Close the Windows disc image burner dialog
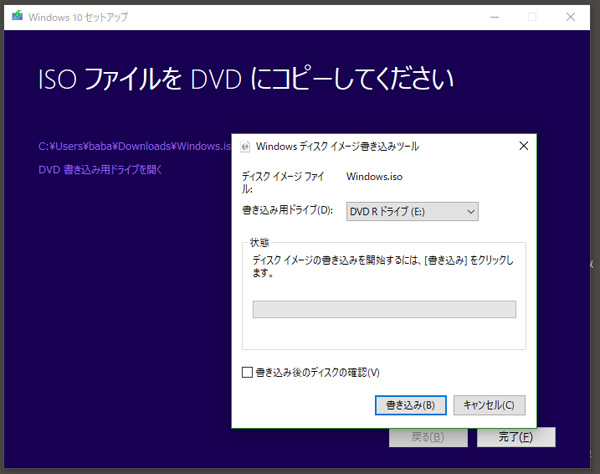 (523, 146)
